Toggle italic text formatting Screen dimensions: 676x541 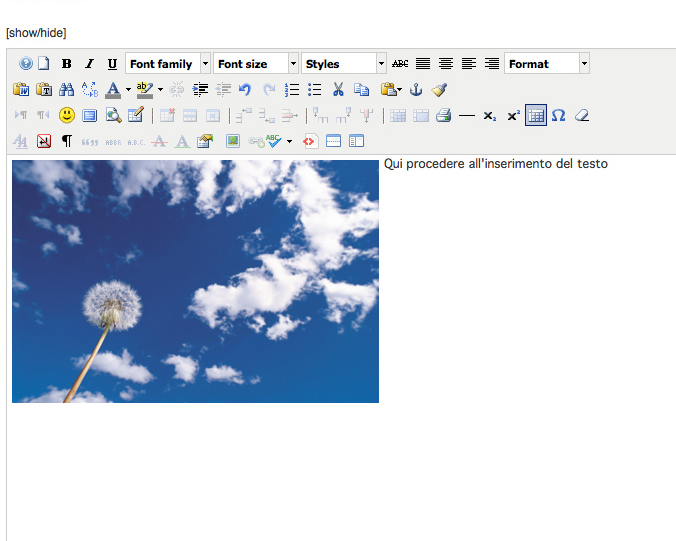pos(89,64)
